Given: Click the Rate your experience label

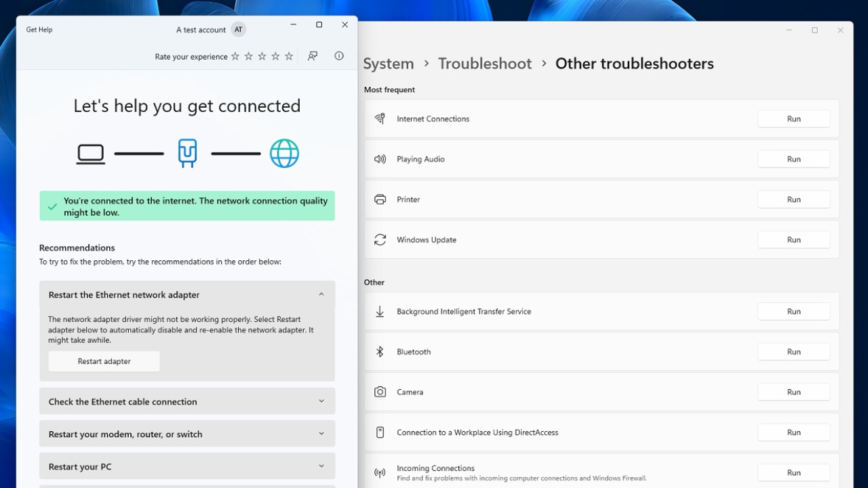Looking at the screenshot, I should 191,57.
